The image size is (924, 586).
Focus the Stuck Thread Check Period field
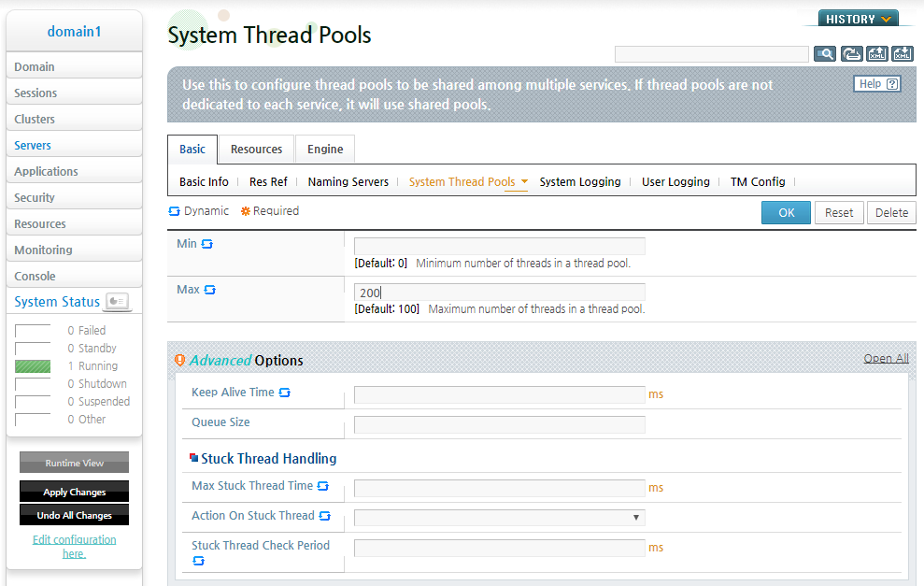tap(499, 548)
